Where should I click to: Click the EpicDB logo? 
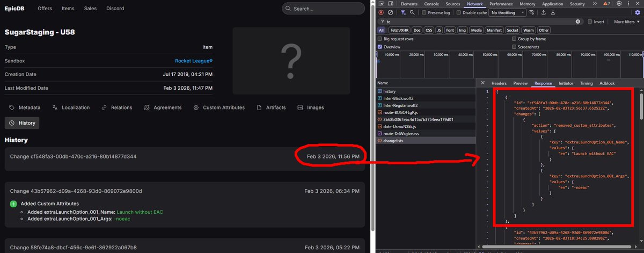point(15,9)
